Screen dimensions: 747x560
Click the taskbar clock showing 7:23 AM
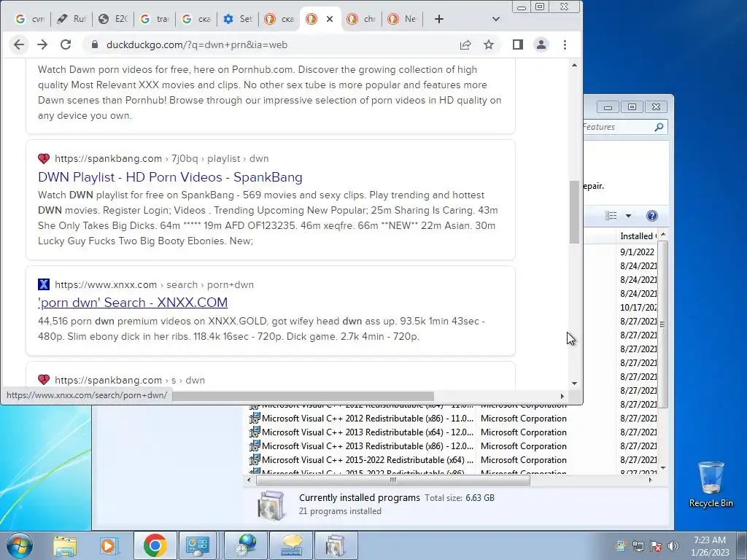pos(710,546)
